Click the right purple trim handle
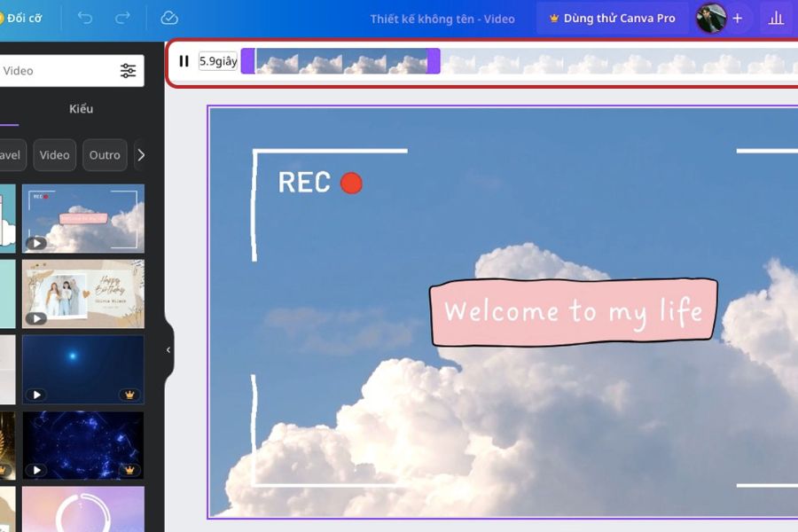798x532 pixels. [433, 61]
